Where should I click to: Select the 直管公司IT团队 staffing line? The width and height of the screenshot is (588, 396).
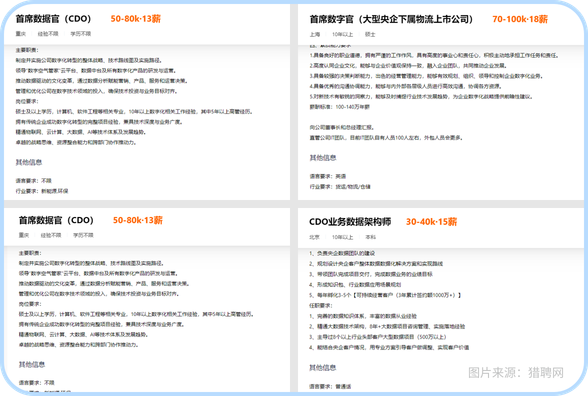386,138
